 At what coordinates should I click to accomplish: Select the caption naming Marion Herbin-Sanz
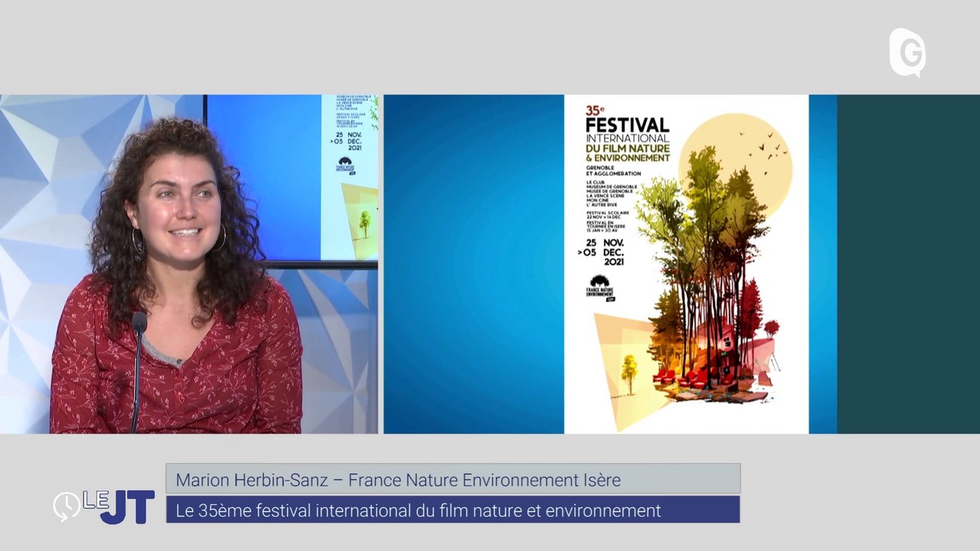click(x=453, y=479)
